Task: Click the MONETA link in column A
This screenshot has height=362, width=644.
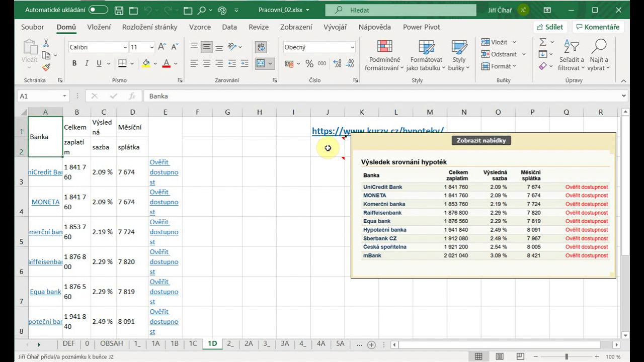Action: click(x=45, y=202)
